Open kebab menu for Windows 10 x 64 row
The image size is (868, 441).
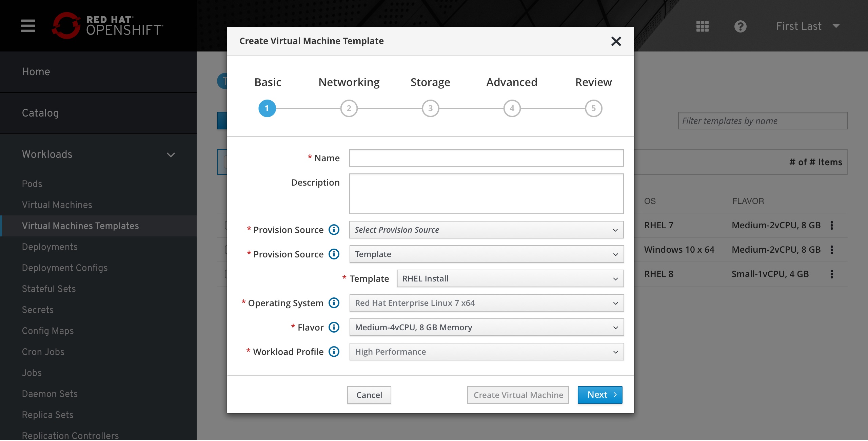[831, 250]
